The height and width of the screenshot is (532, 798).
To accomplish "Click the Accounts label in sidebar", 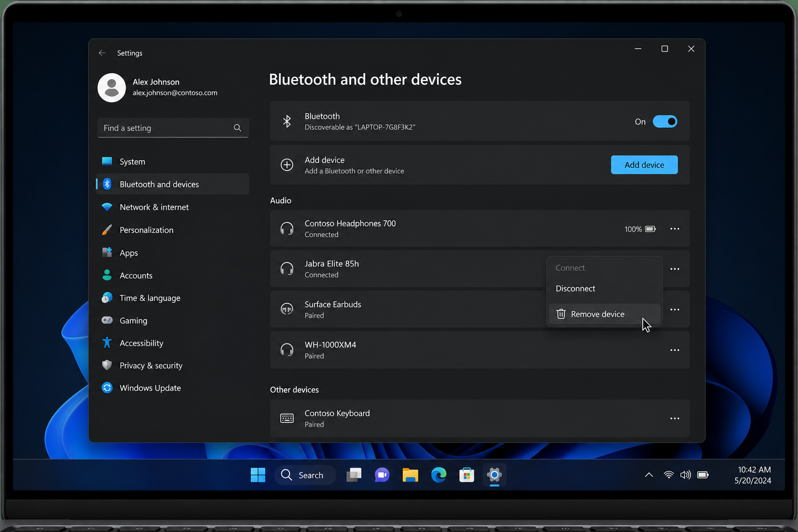I will (136, 275).
